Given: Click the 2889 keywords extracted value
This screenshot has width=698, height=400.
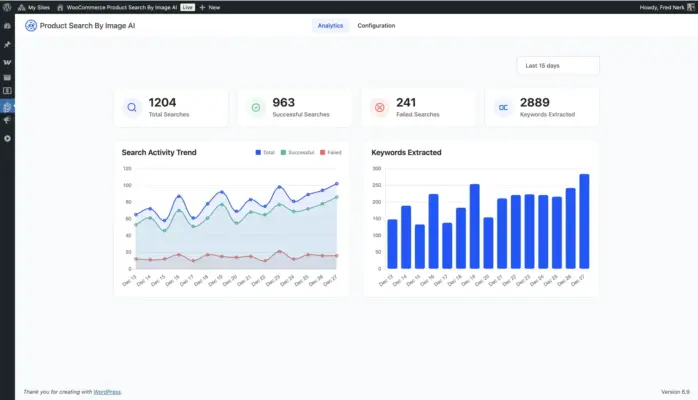Looking at the screenshot, I should (535, 102).
